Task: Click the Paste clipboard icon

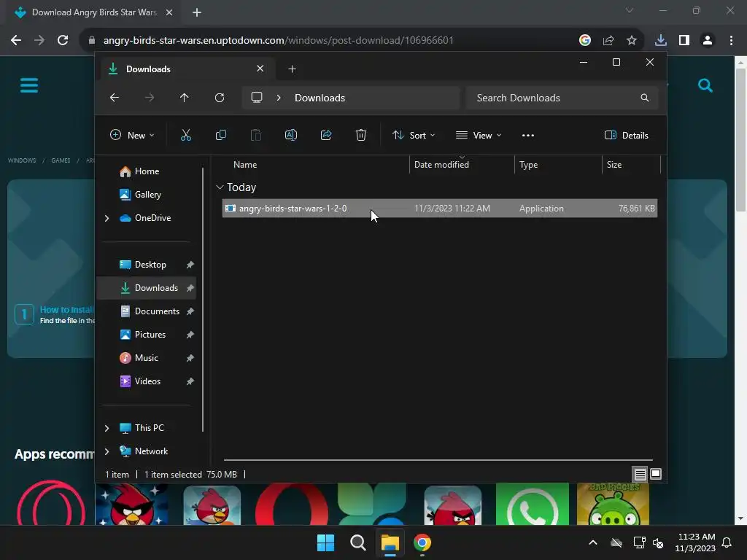Action: click(256, 135)
